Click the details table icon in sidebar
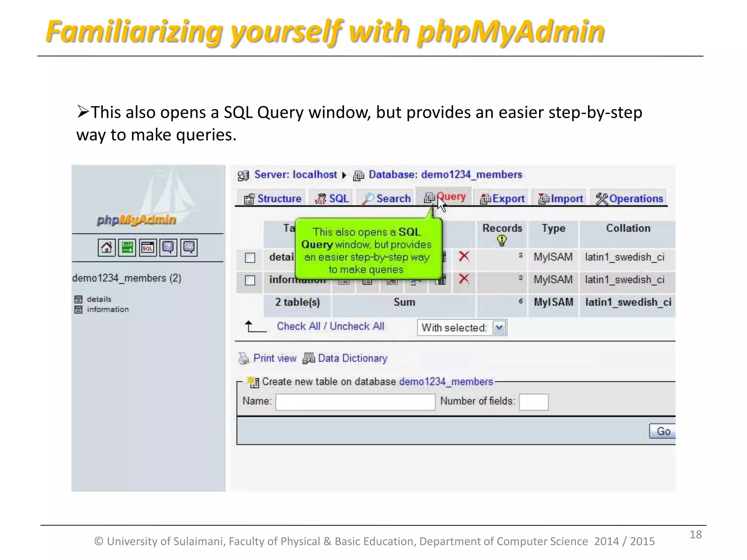This screenshot has width=747, height=560. point(78,300)
